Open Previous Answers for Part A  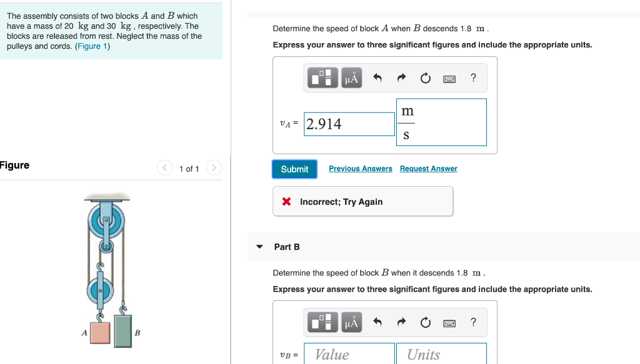point(361,169)
